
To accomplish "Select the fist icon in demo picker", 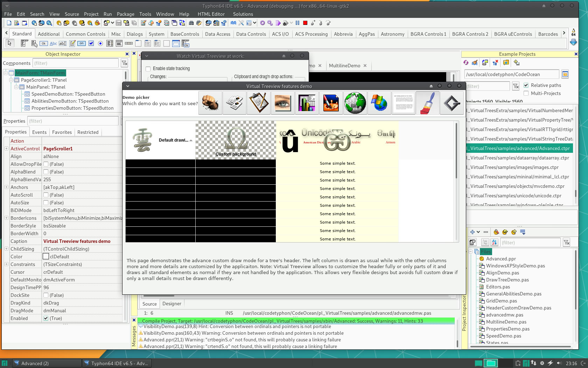I will pyautogui.click(x=210, y=103).
